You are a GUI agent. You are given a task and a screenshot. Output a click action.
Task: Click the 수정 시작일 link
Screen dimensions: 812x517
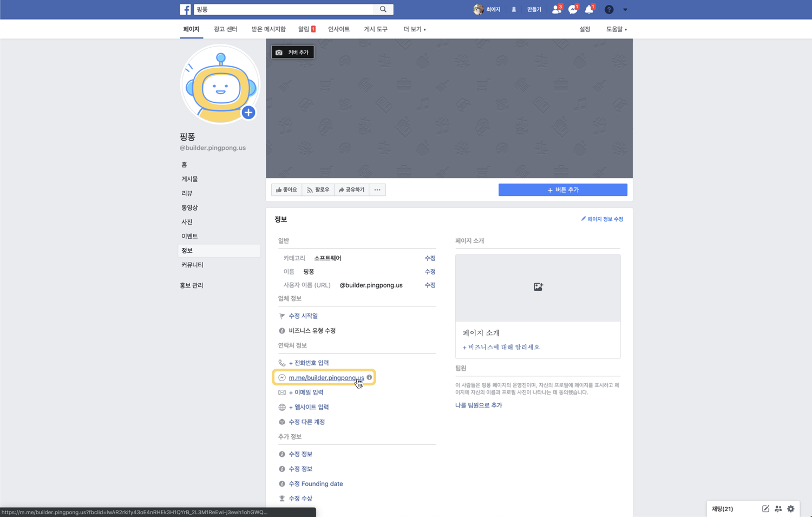coord(303,316)
